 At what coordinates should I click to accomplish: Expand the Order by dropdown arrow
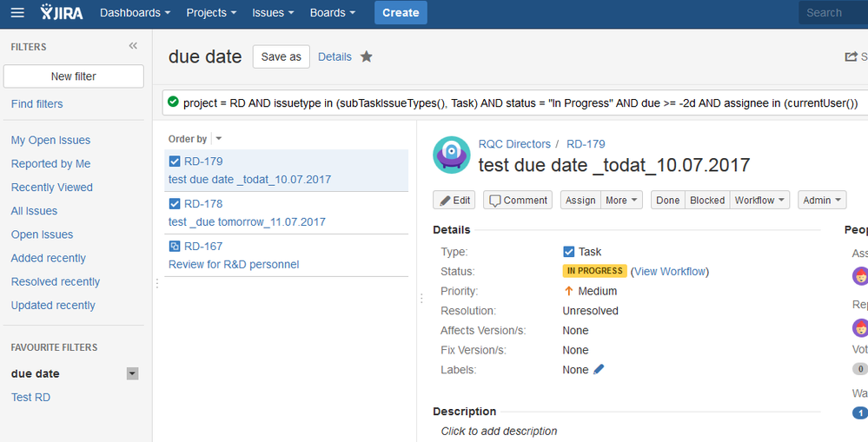point(219,139)
